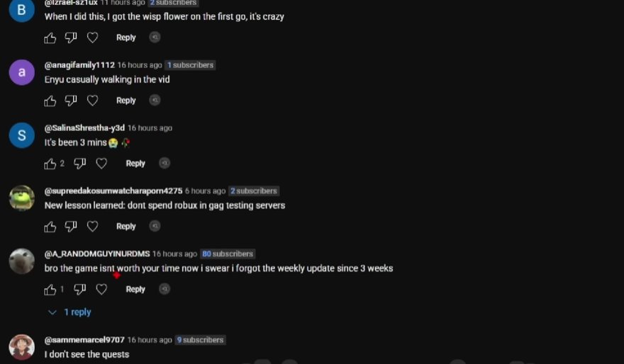Dislike the wisp flower comment
Image resolution: width=624 pixels, height=364 pixels.
[x=71, y=38]
